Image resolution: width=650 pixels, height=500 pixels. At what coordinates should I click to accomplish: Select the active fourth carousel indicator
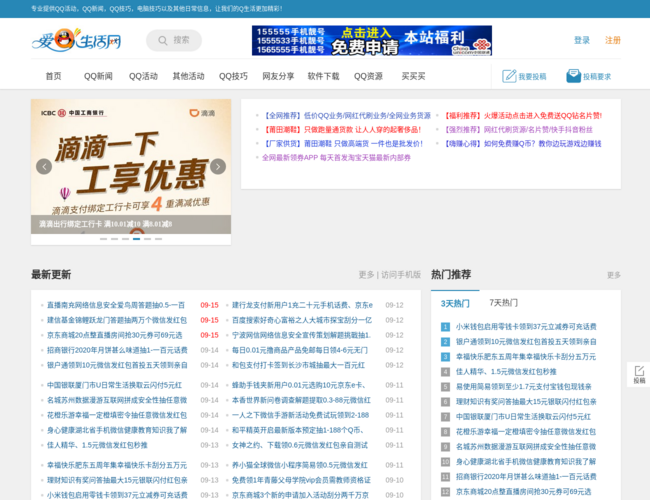[x=136, y=239]
